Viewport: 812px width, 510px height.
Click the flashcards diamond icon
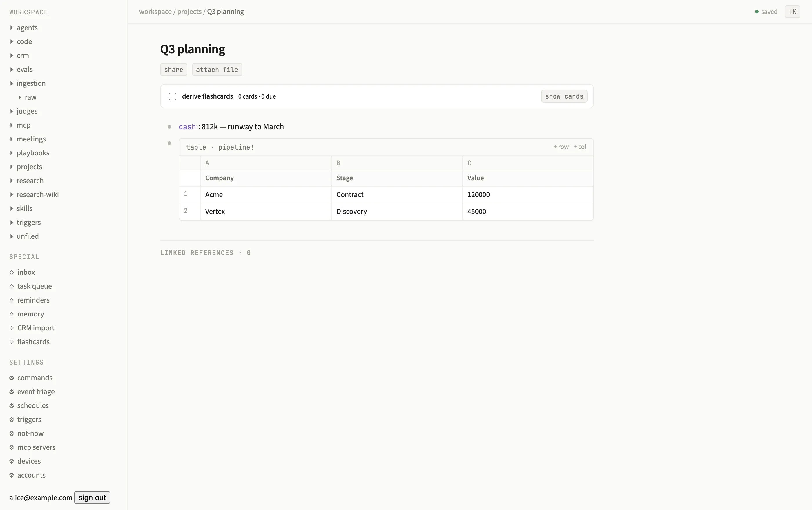(12, 342)
